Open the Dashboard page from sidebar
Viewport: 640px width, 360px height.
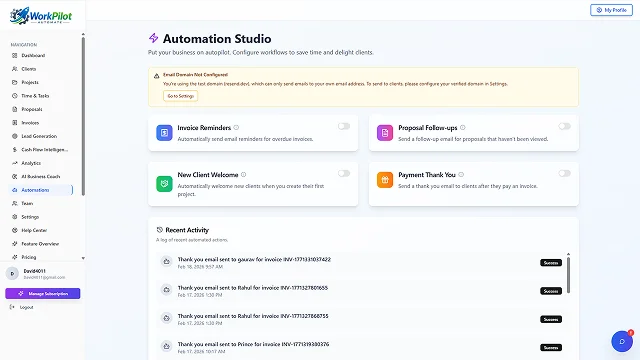coord(33,56)
